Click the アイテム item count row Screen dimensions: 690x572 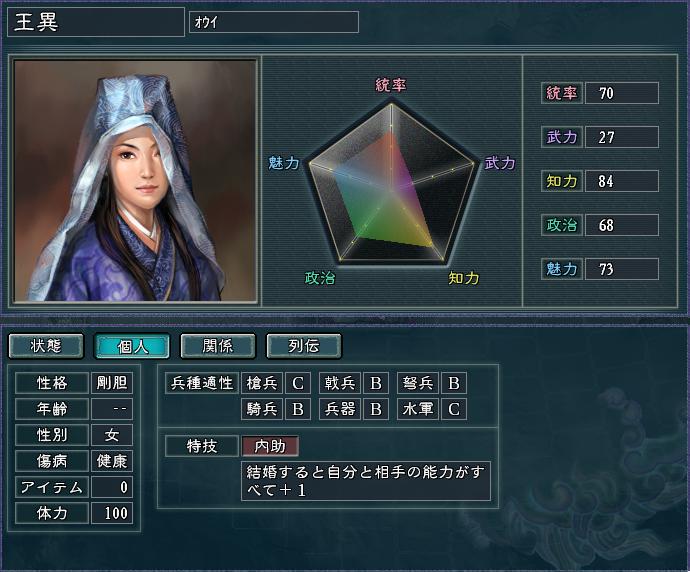coord(74,487)
